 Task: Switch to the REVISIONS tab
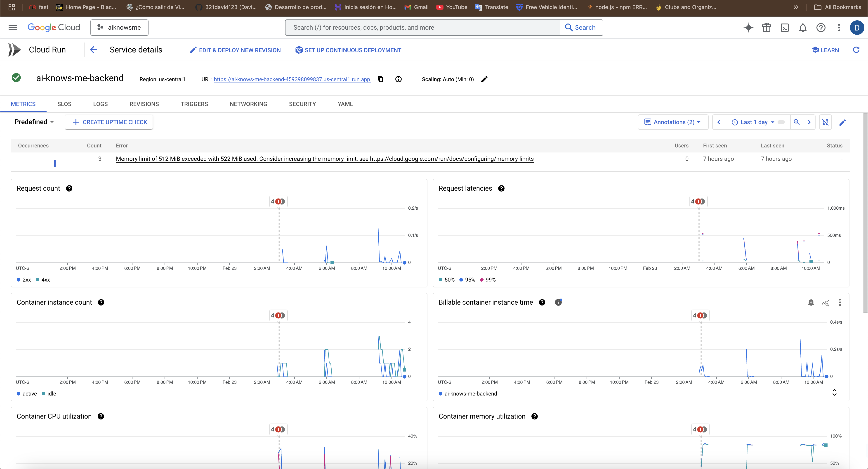point(144,104)
